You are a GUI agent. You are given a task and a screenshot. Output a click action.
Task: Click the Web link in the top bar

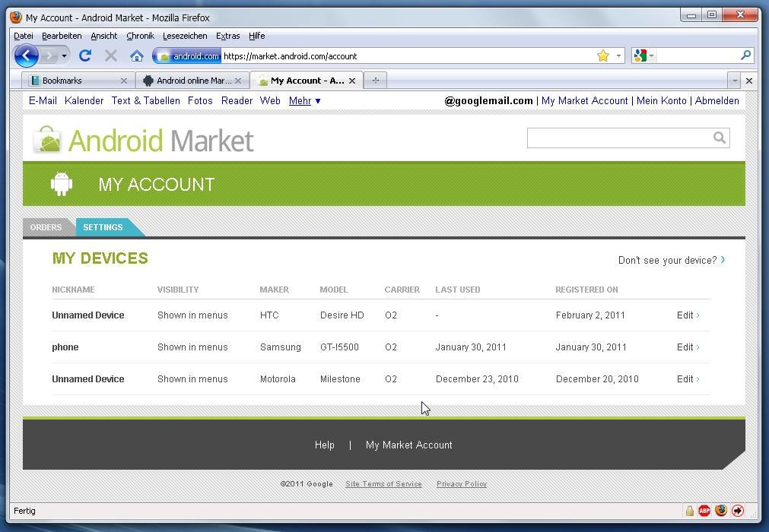click(270, 100)
